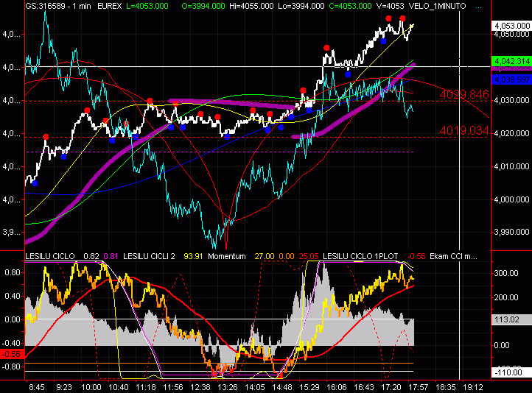Click the 4,010.000 price axis label
This screenshot has width=532, height=393.
[511, 166]
